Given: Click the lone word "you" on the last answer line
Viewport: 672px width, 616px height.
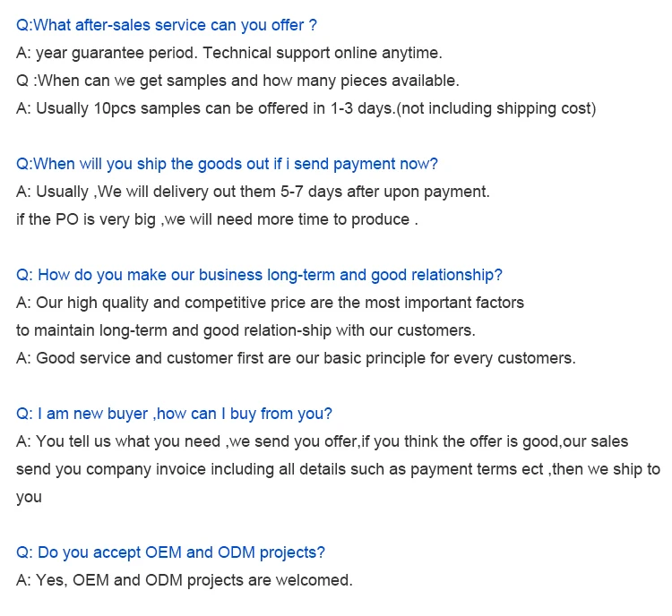Looking at the screenshot, I should [29, 497].
